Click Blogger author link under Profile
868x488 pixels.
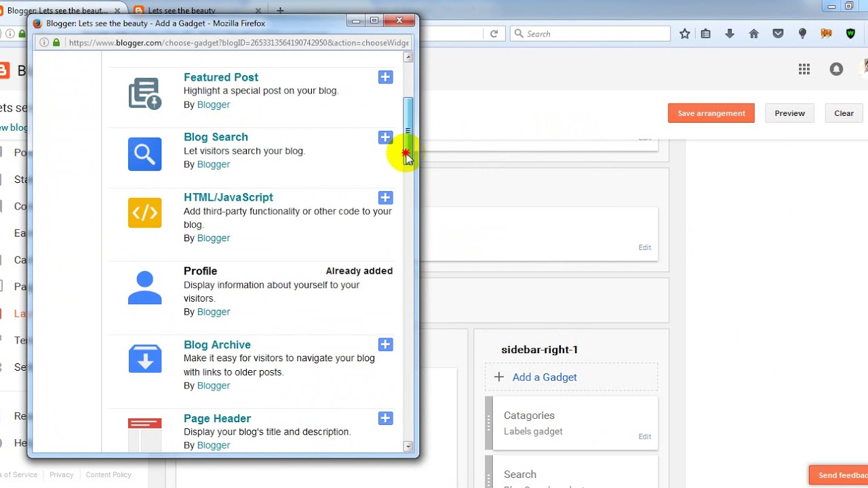[214, 312]
